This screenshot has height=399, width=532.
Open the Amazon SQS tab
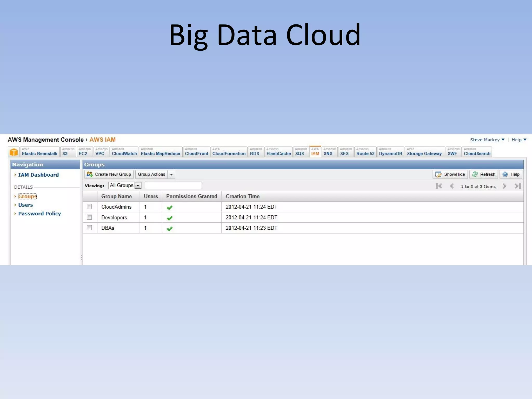point(301,152)
